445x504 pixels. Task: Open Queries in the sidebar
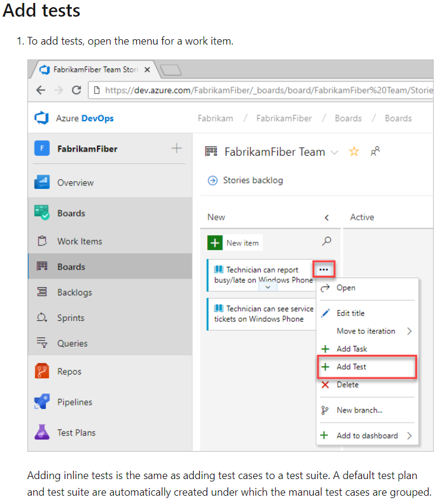click(x=109, y=344)
